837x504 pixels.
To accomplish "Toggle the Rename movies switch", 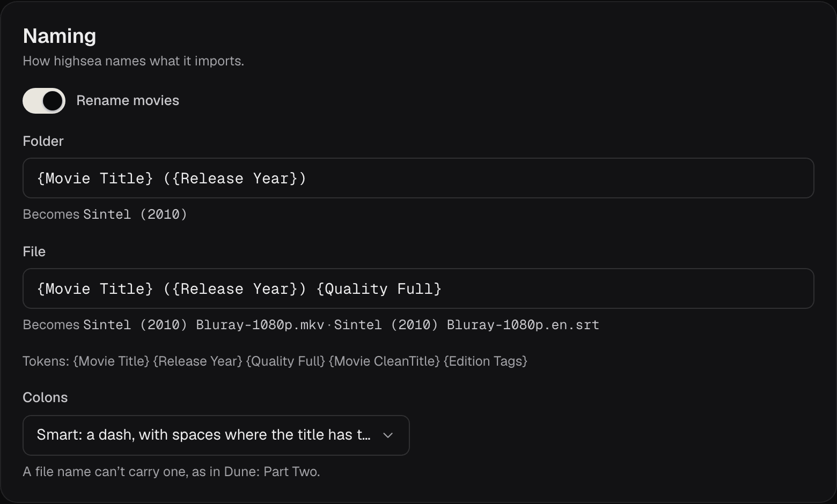I will [x=44, y=101].
